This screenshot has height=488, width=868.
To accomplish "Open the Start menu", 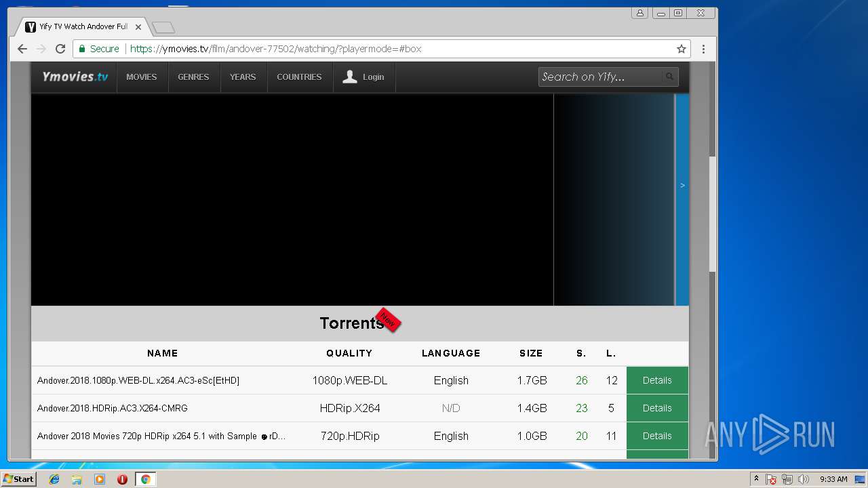I will (x=18, y=479).
